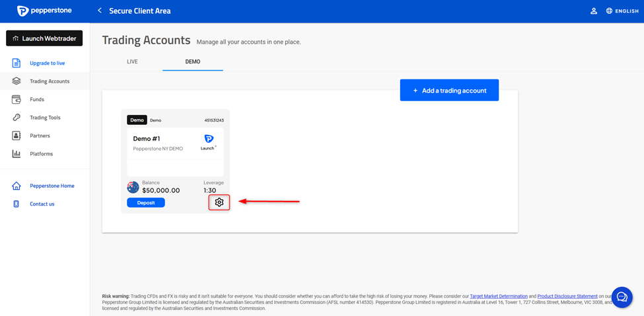The image size is (644, 316).
Task: Click the Trading Tools wrench icon
Action: (17, 118)
